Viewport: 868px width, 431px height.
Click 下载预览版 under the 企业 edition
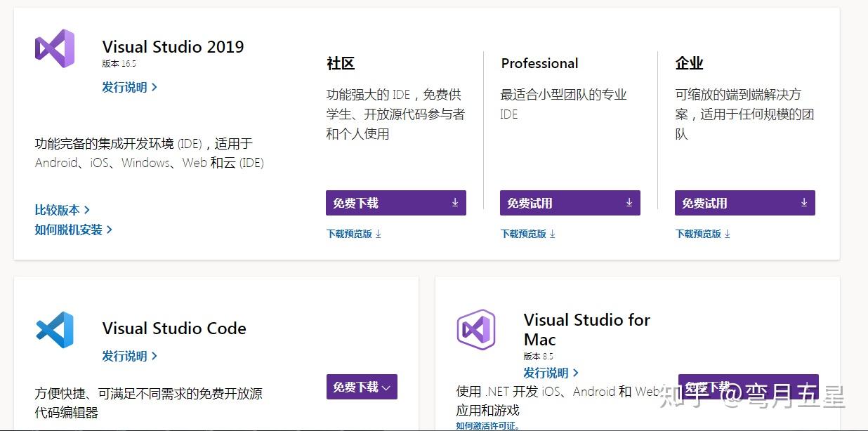coord(703,234)
